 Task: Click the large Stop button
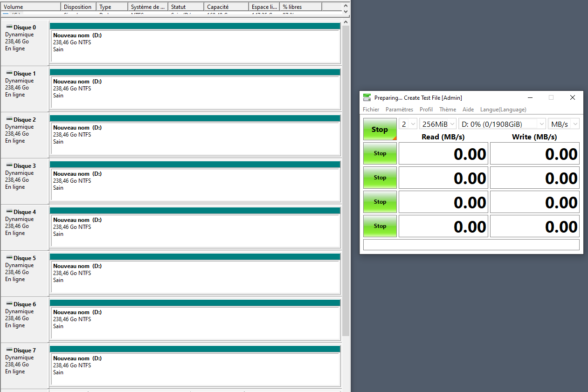point(380,130)
